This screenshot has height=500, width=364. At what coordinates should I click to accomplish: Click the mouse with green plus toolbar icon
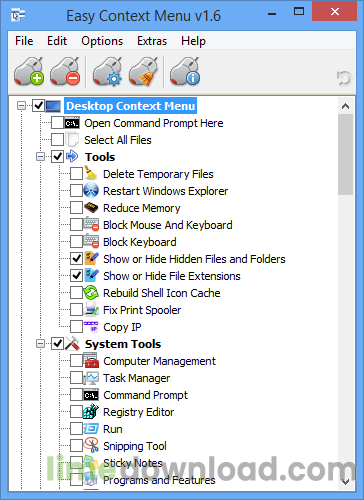click(29, 72)
